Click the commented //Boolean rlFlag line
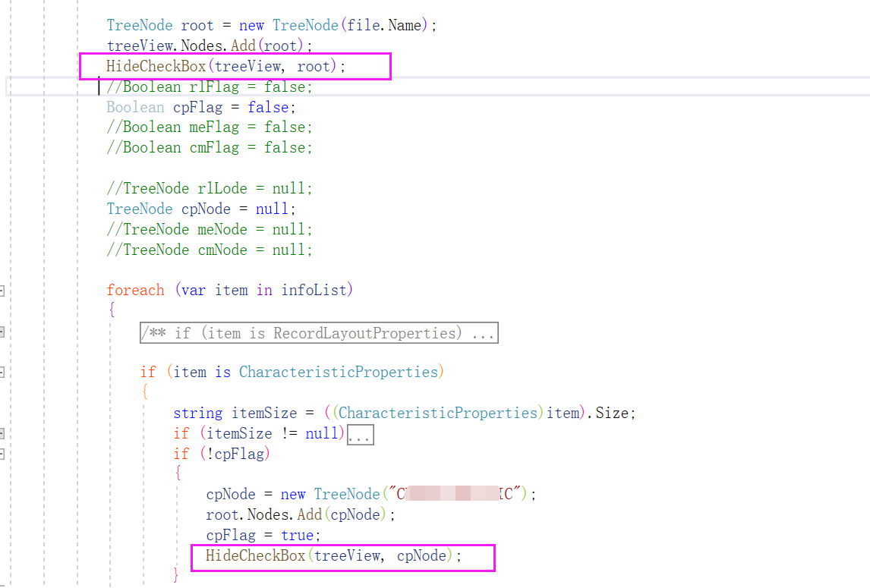Screen dimensions: 870x588 210,86
